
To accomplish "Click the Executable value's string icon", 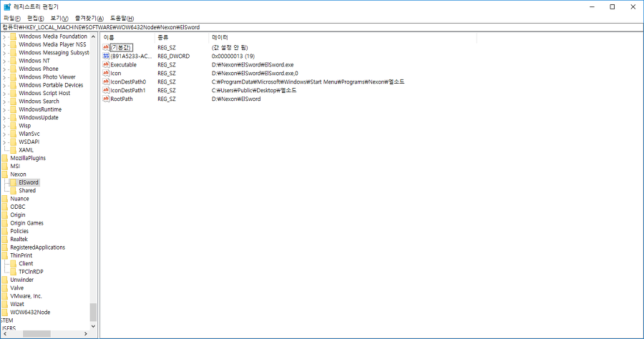I will (x=106, y=64).
